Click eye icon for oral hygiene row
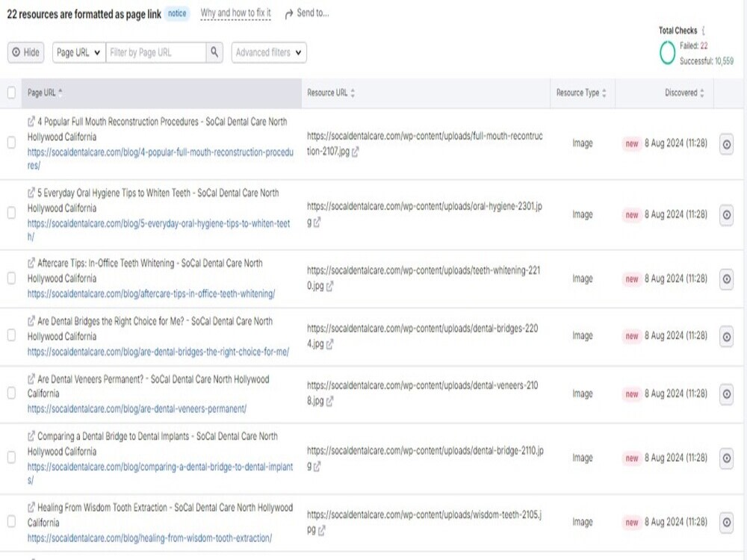The width and height of the screenshot is (747, 560). point(727,215)
